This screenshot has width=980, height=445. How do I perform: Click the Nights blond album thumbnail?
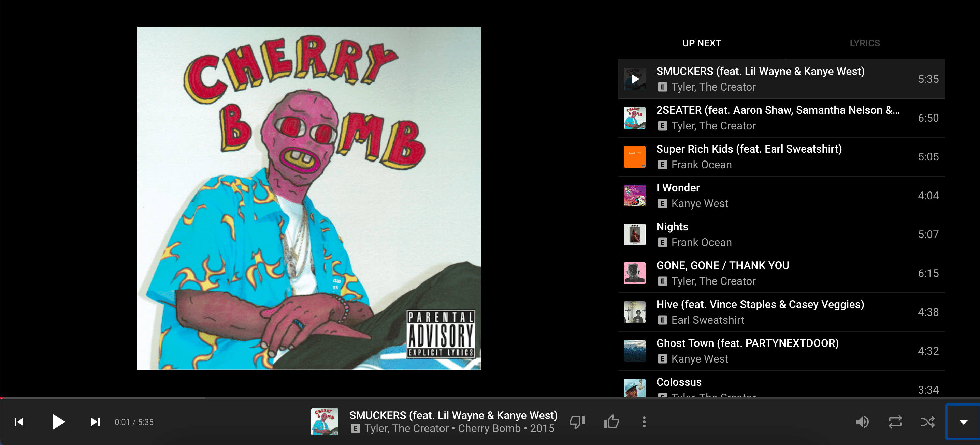click(x=635, y=234)
